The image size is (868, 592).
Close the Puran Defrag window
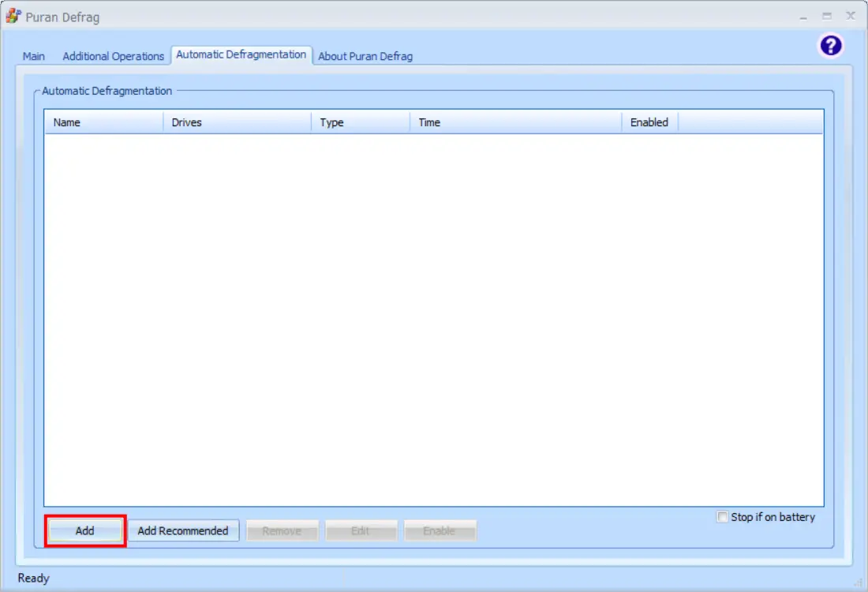(x=851, y=17)
